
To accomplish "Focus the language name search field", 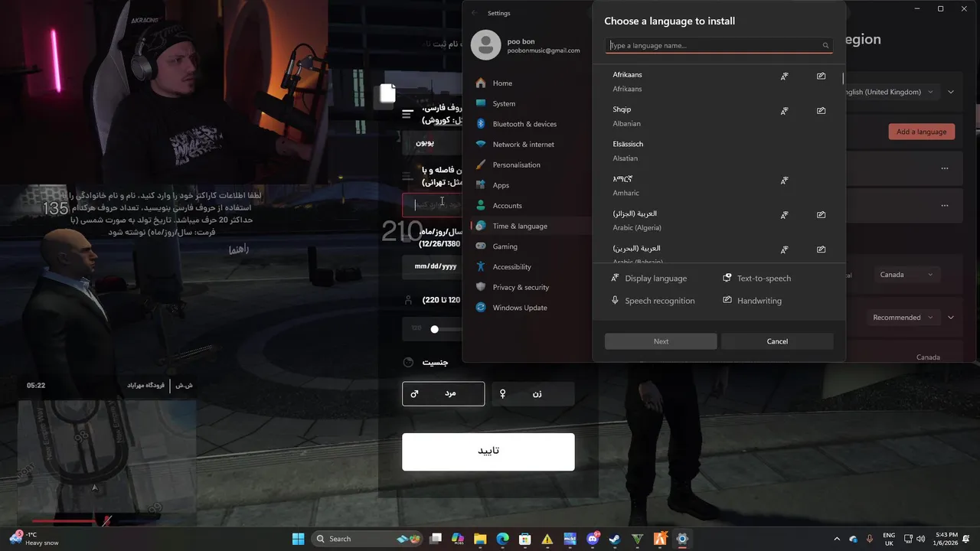I will pyautogui.click(x=718, y=45).
